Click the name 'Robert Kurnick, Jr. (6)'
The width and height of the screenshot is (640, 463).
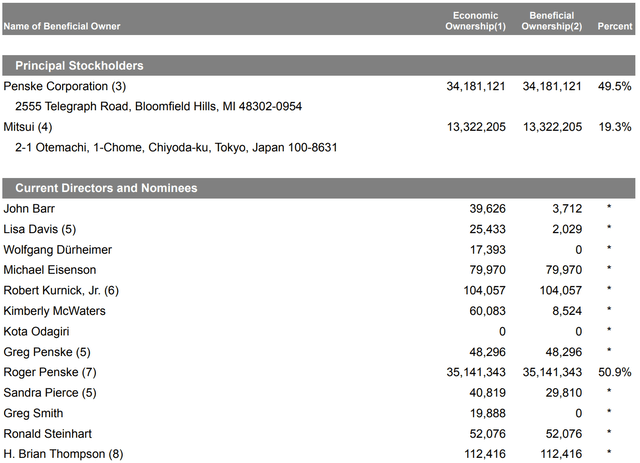tap(61, 290)
